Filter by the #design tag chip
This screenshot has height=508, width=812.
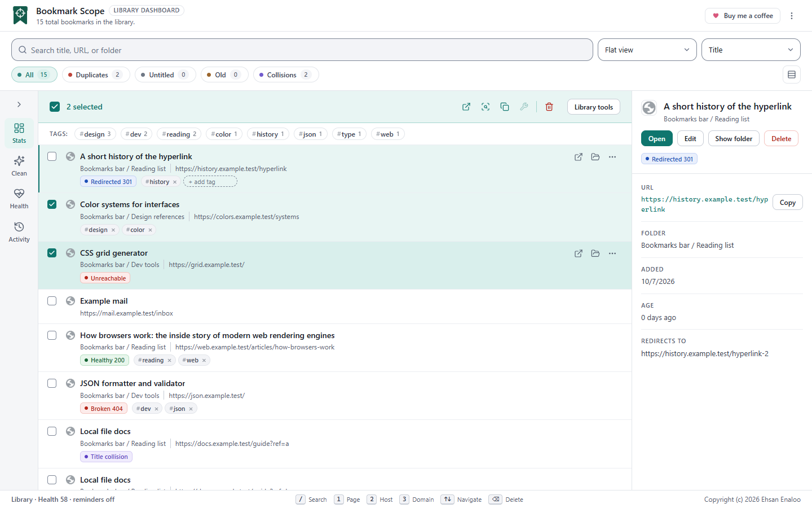95,134
